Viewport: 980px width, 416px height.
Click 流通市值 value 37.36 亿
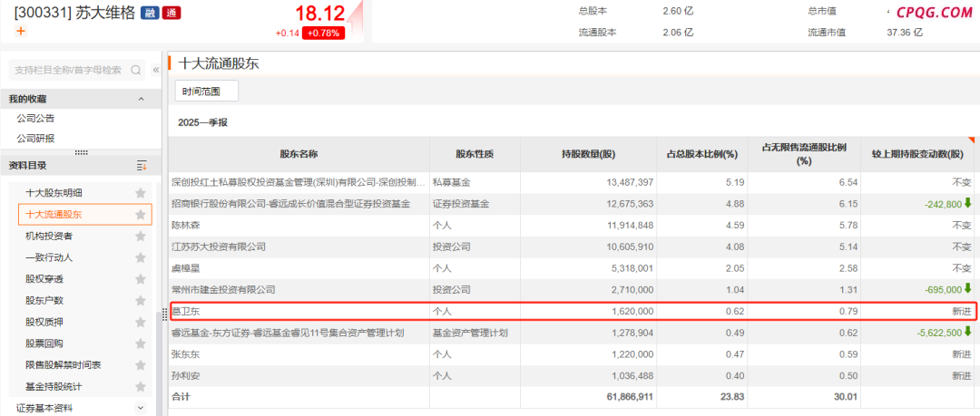(x=906, y=33)
